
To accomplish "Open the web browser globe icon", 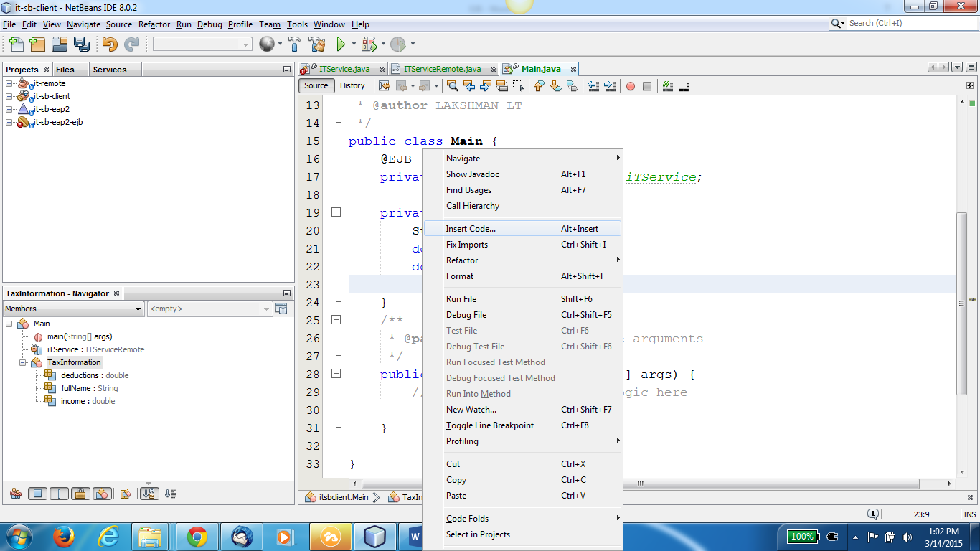I will [266, 44].
